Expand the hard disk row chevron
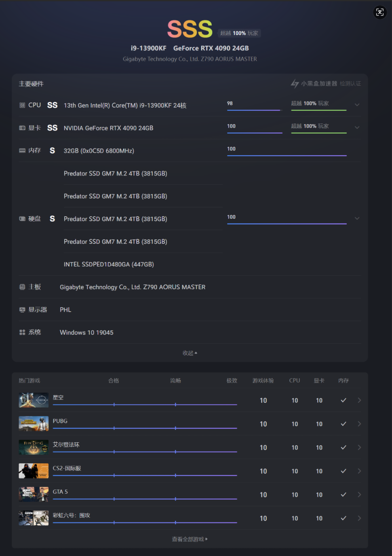This screenshot has width=392, height=556. pyautogui.click(x=357, y=219)
